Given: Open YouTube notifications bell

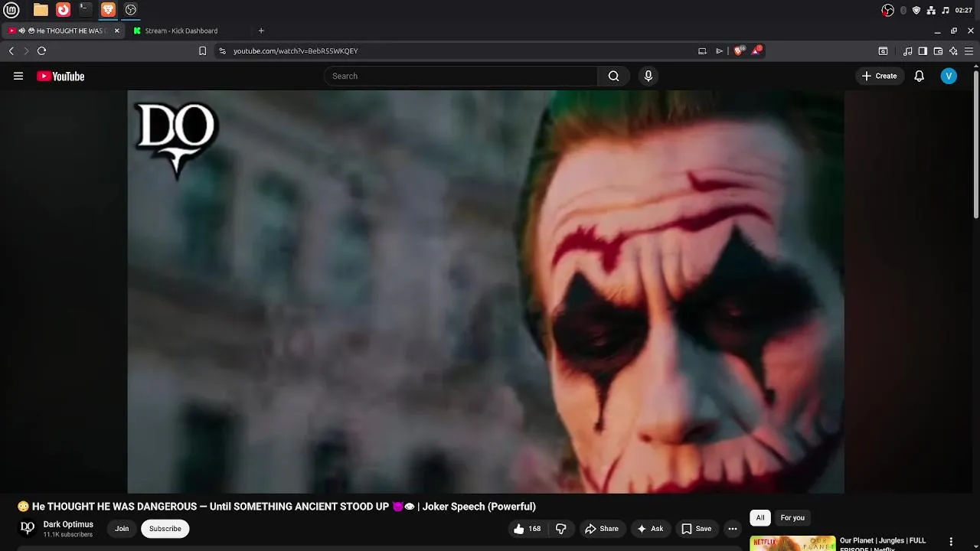Looking at the screenshot, I should (920, 76).
